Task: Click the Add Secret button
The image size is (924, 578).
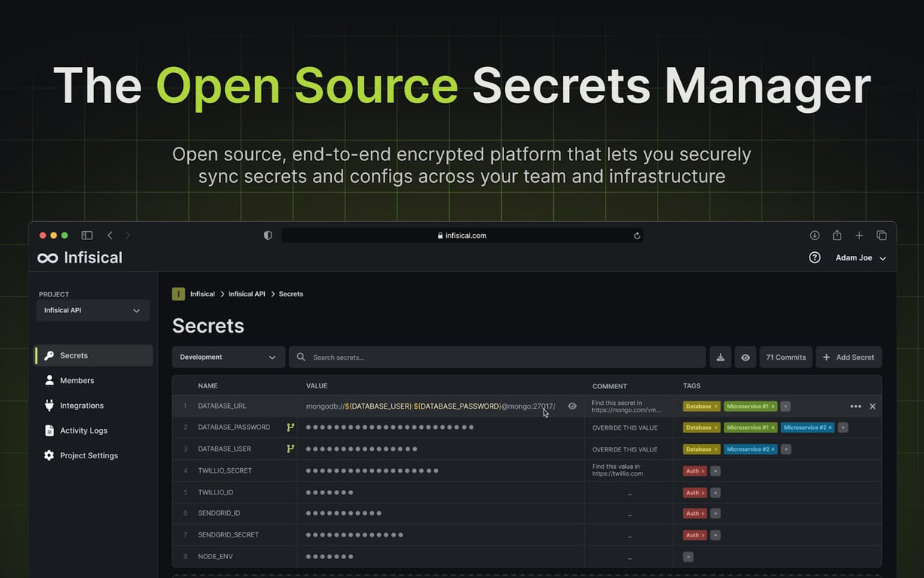Action: click(x=848, y=357)
